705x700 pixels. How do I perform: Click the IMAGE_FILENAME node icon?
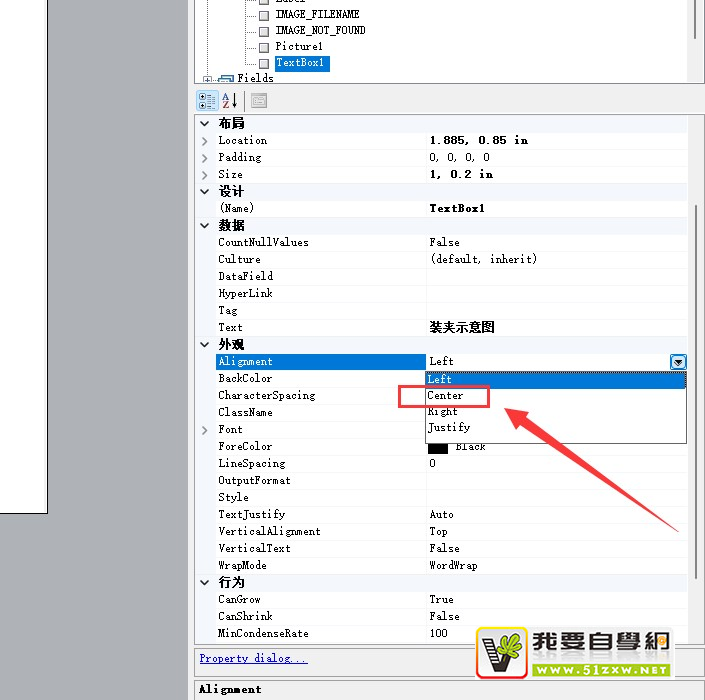(264, 15)
